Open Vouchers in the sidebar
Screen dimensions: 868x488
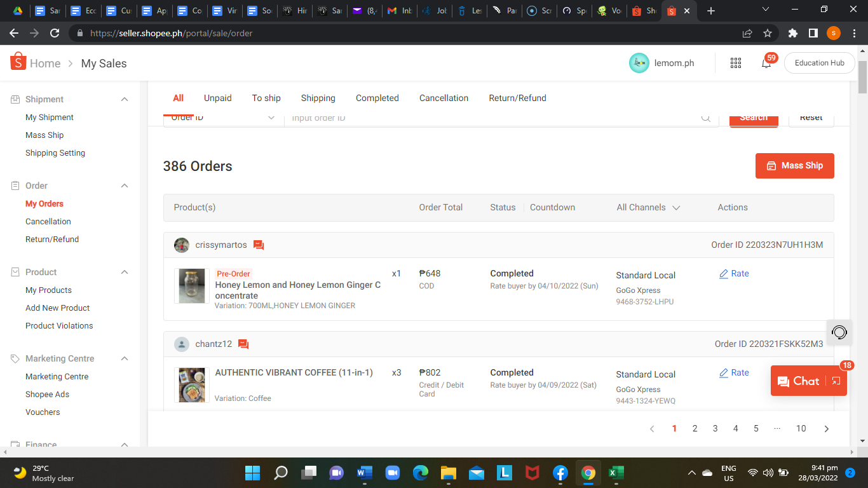tap(43, 412)
